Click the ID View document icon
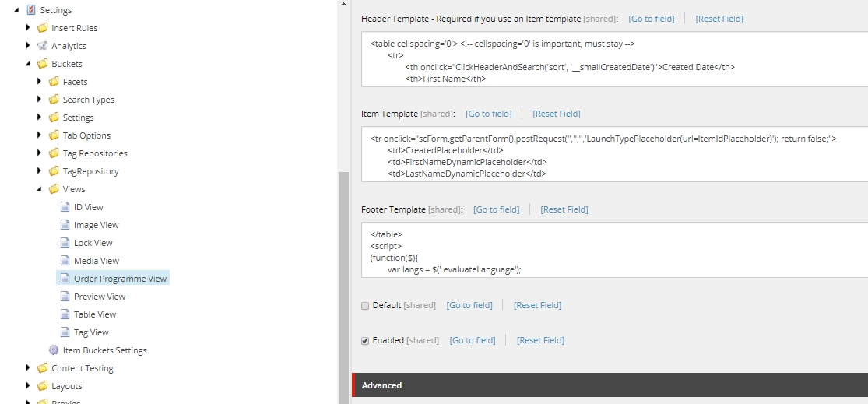The width and height of the screenshot is (868, 404). coord(65,207)
